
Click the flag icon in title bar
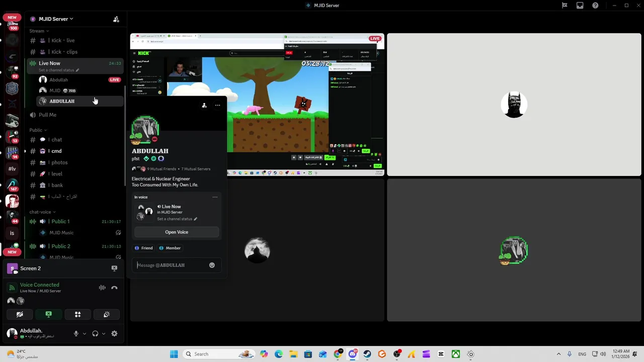pos(565,6)
